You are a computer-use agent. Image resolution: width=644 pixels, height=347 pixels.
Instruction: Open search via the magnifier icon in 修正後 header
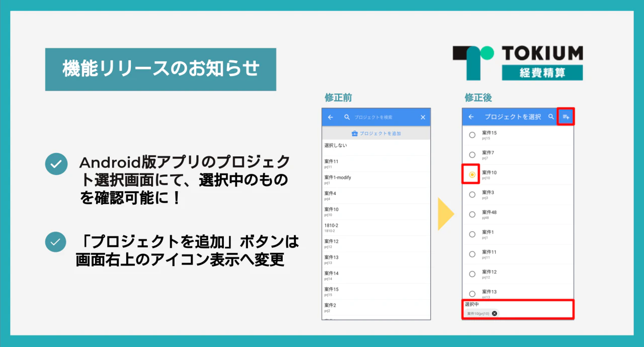tap(551, 117)
